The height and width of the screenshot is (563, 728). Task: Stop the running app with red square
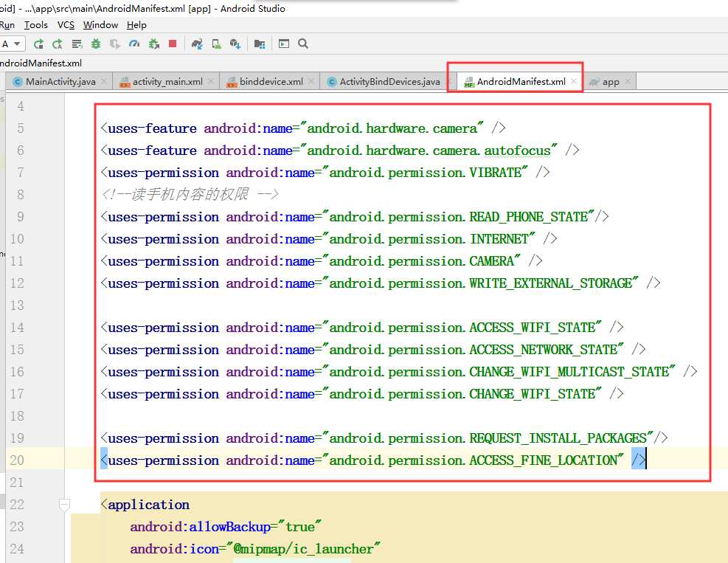tap(173, 44)
